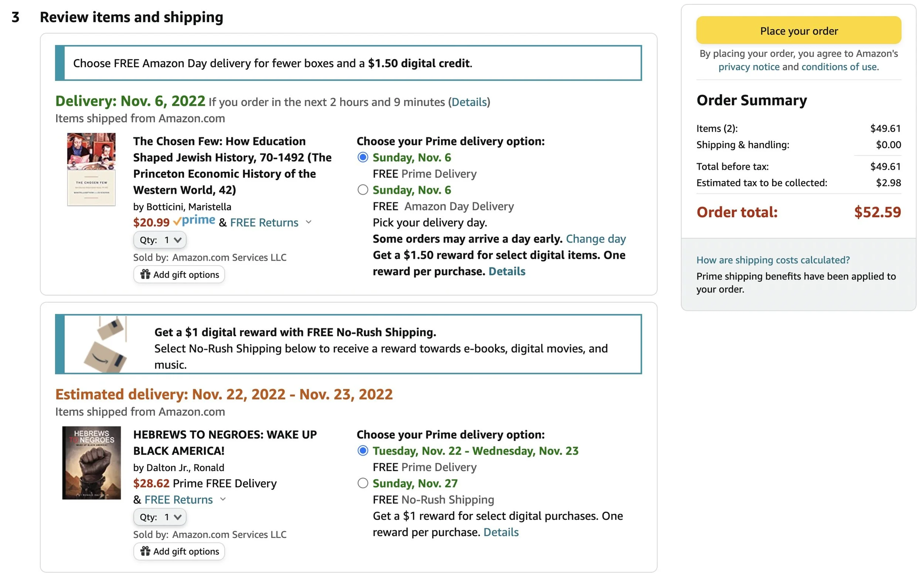Click the package boxes icon in the No-Rush banner
This screenshot has width=924, height=580.
tap(105, 344)
